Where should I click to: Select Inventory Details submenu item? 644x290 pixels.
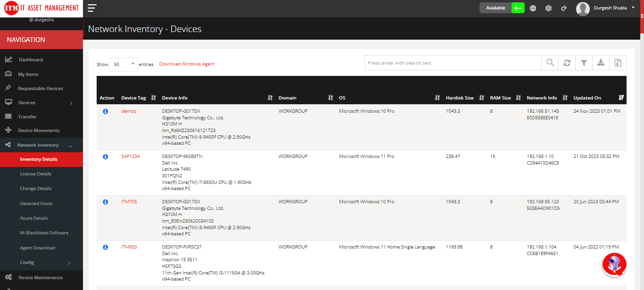click(x=41, y=159)
